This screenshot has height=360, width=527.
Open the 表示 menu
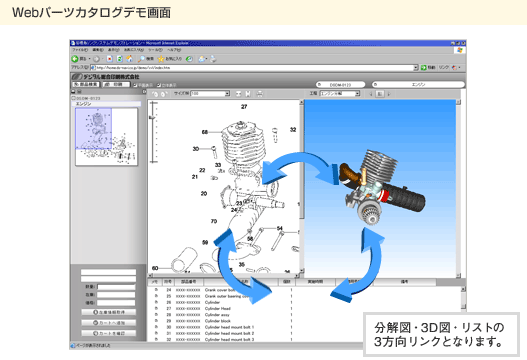click(114, 50)
